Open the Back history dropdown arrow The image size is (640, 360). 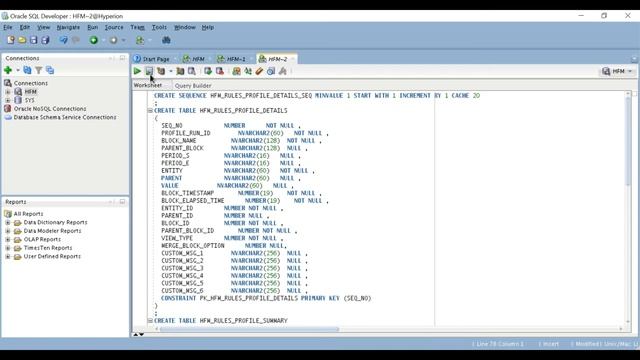tap(104, 40)
